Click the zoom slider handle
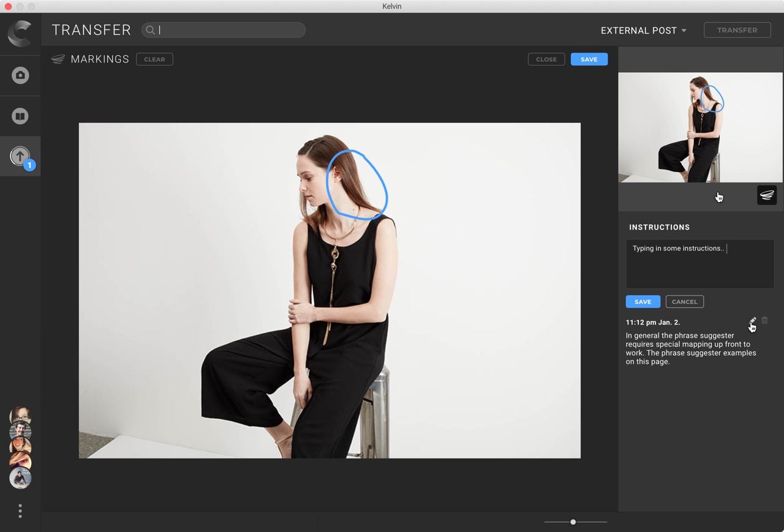The width and height of the screenshot is (784, 532). (x=573, y=522)
